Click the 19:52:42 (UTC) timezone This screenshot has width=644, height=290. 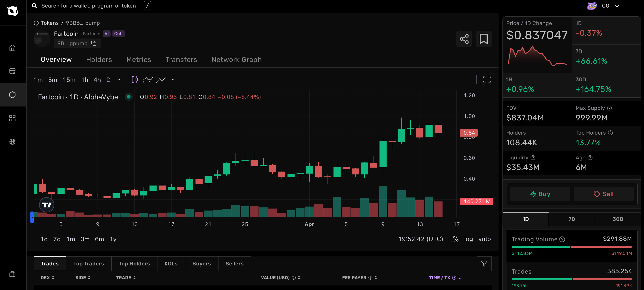pyautogui.click(x=420, y=239)
